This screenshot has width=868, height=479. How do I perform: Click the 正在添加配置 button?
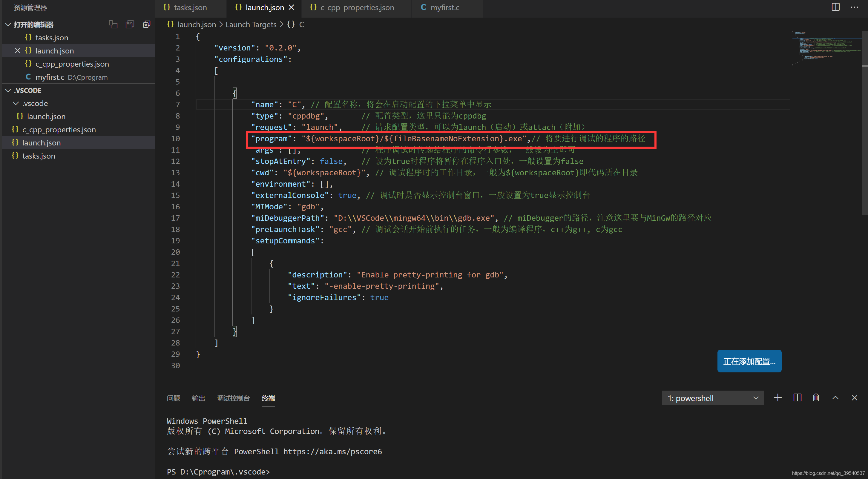(x=749, y=361)
